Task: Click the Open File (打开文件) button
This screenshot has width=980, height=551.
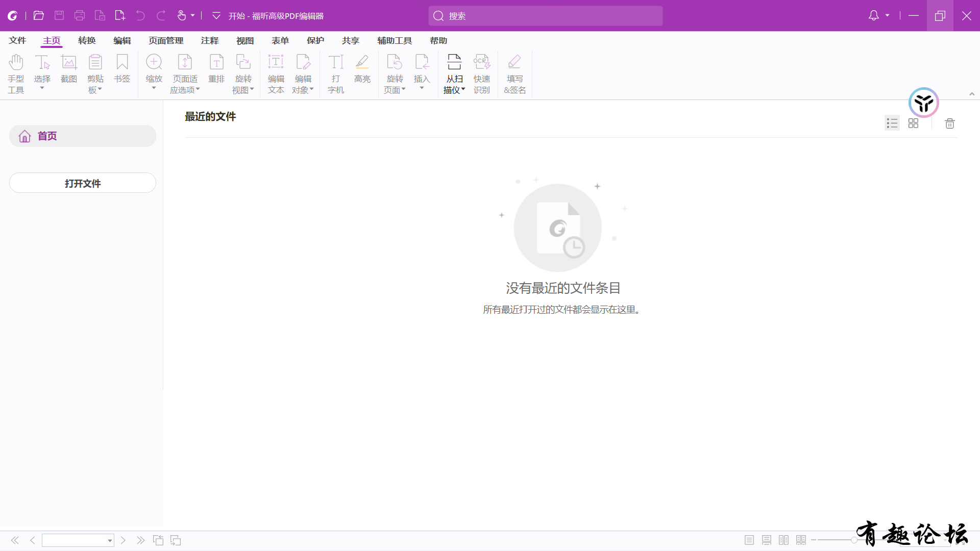Action: click(x=83, y=183)
